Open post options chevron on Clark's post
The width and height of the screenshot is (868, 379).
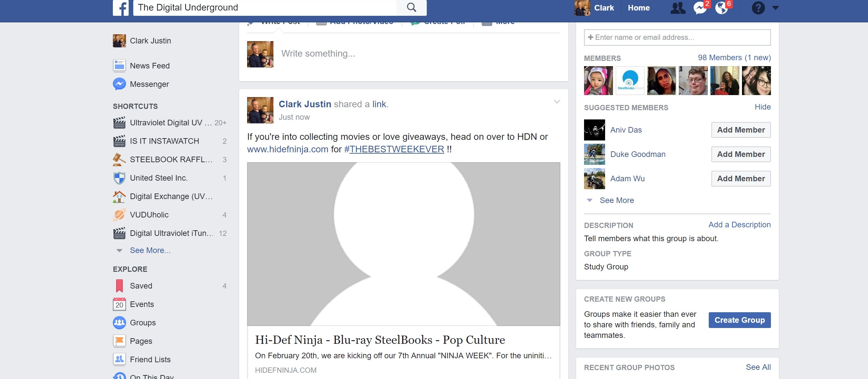click(x=557, y=102)
